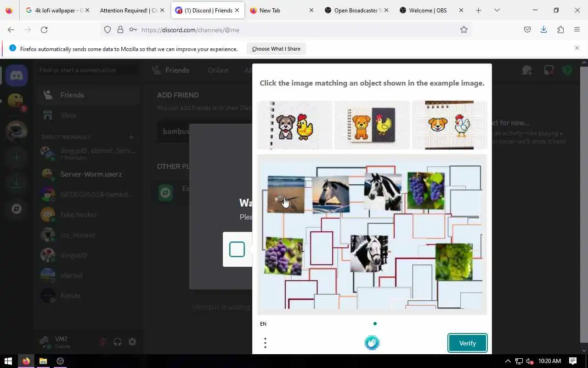Select the purple grapes photo near the checkbox

(283, 256)
